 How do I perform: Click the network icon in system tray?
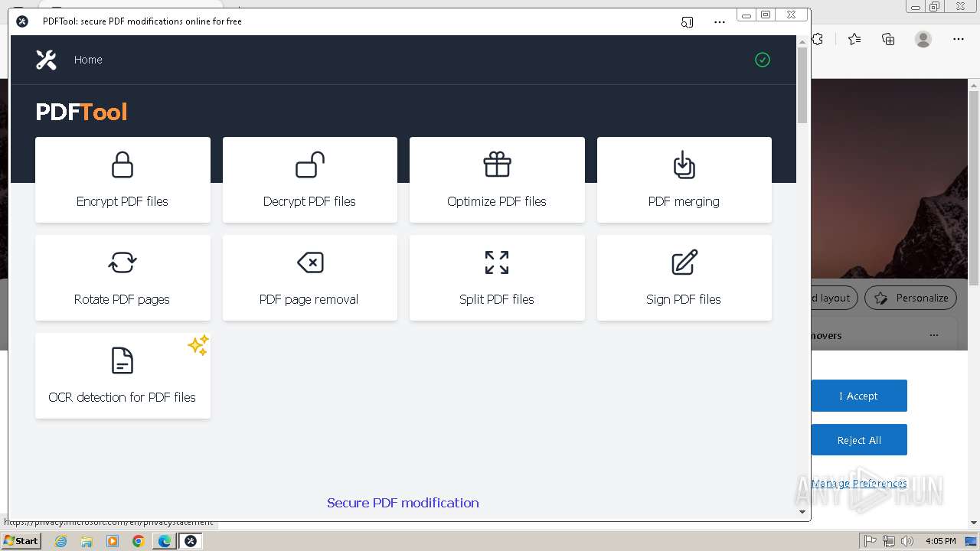tap(889, 541)
